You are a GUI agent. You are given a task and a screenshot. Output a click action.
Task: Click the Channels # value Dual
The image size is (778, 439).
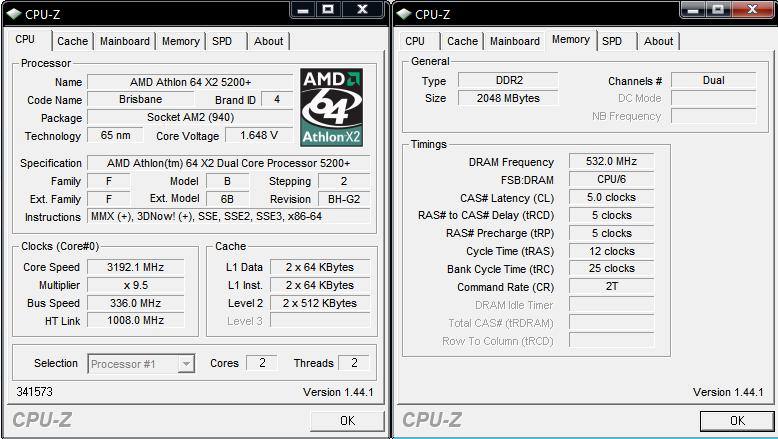tap(713, 80)
